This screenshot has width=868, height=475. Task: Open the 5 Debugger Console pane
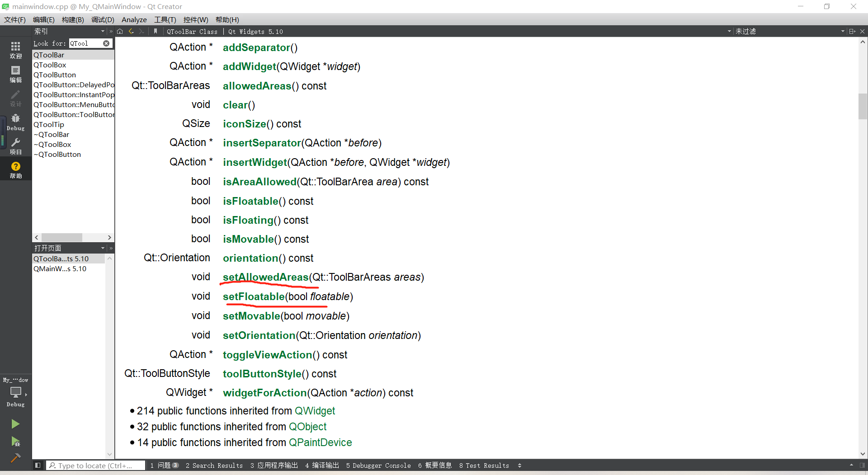coord(378,465)
